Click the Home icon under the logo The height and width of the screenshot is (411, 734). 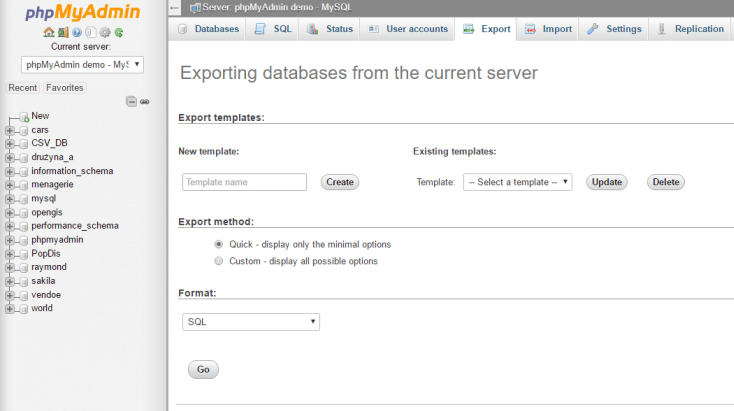49,32
